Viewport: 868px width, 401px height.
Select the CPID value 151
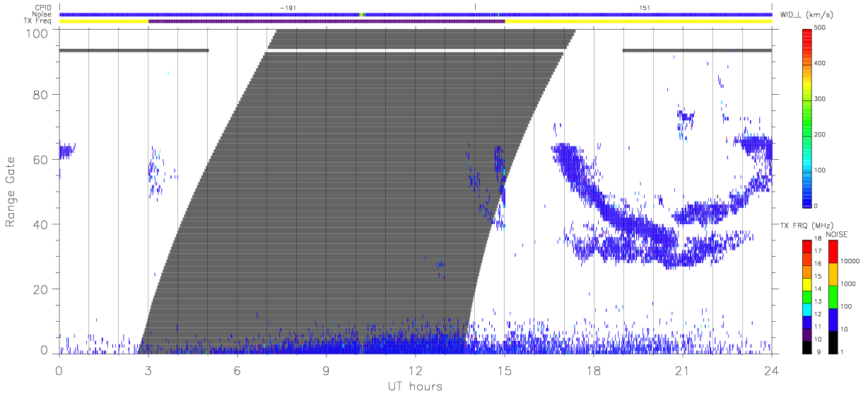[x=644, y=8]
